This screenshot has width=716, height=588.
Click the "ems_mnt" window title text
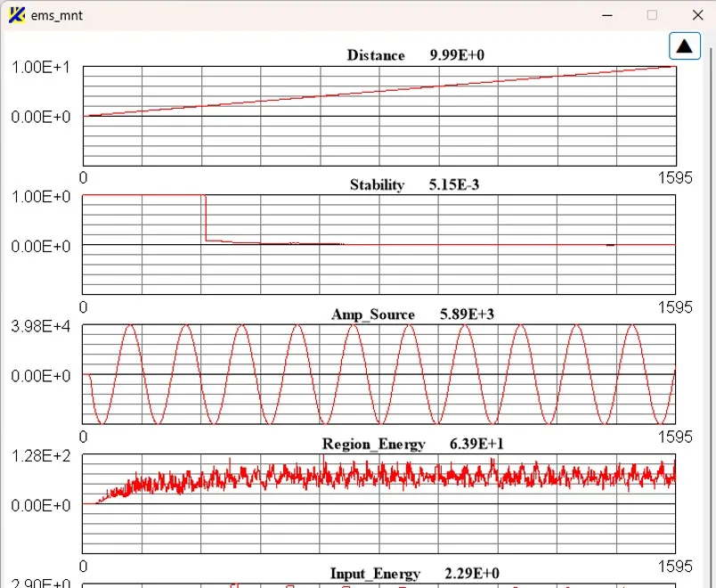(x=57, y=15)
